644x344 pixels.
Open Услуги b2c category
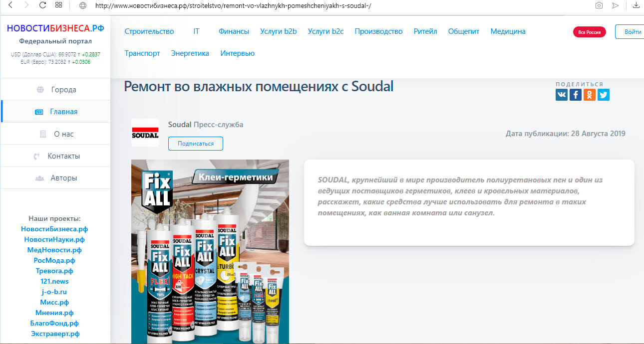[325, 31]
